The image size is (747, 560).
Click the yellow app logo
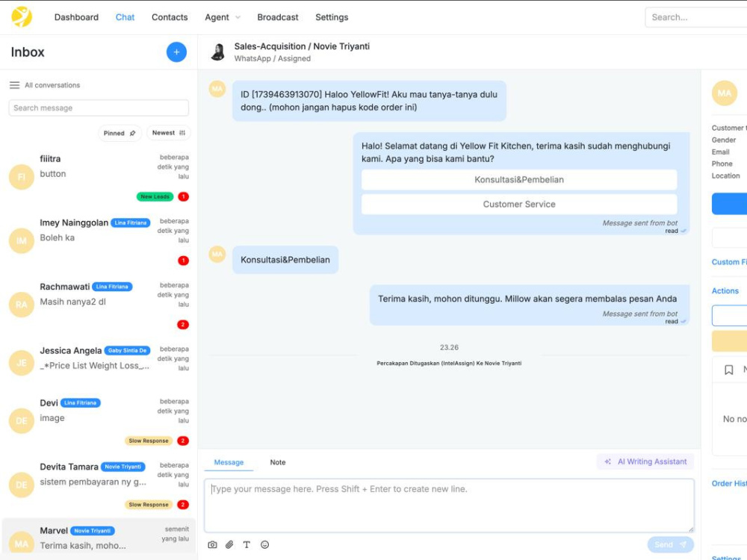point(22,17)
